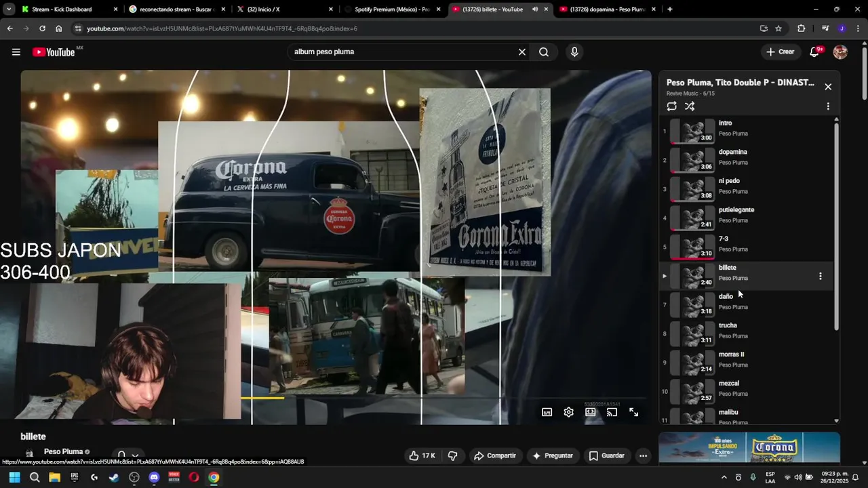This screenshot has height=488, width=868.
Task: Toggle playlist shuffle
Action: tap(690, 106)
